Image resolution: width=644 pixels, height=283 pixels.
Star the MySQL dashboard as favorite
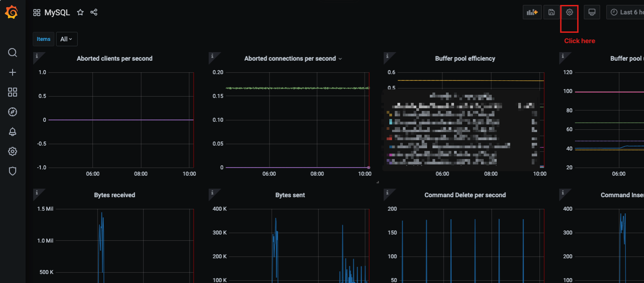[x=80, y=13]
